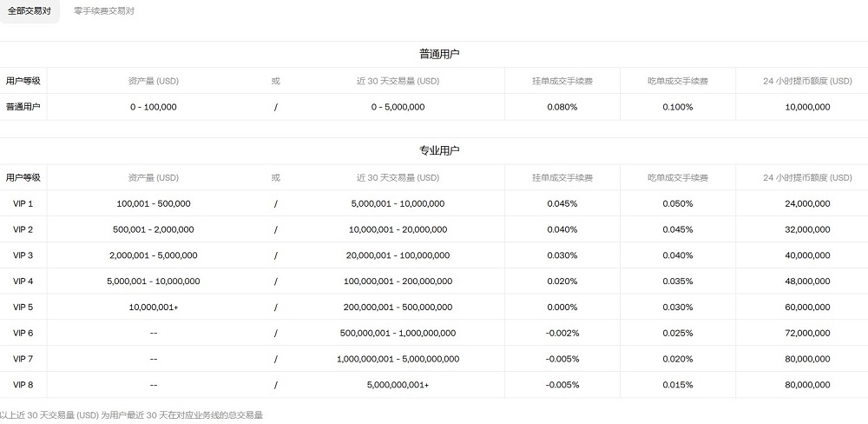This screenshot has height=424, width=868.
Task: Select the VIP 1 row label
Action: tap(23, 203)
